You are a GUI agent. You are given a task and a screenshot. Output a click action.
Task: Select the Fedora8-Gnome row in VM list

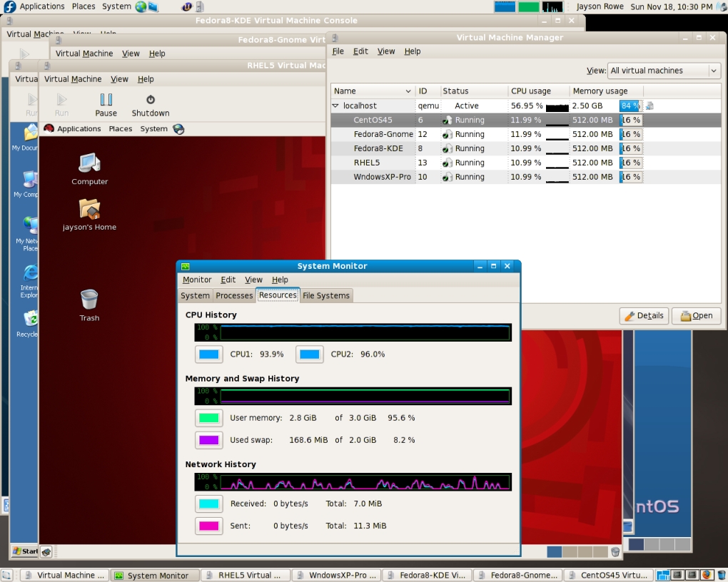point(525,135)
